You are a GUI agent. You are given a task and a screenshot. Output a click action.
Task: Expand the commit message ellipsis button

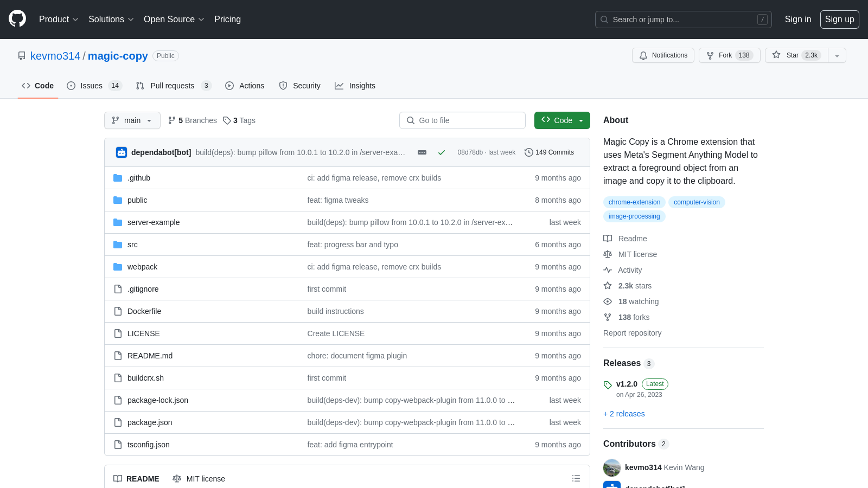(422, 152)
